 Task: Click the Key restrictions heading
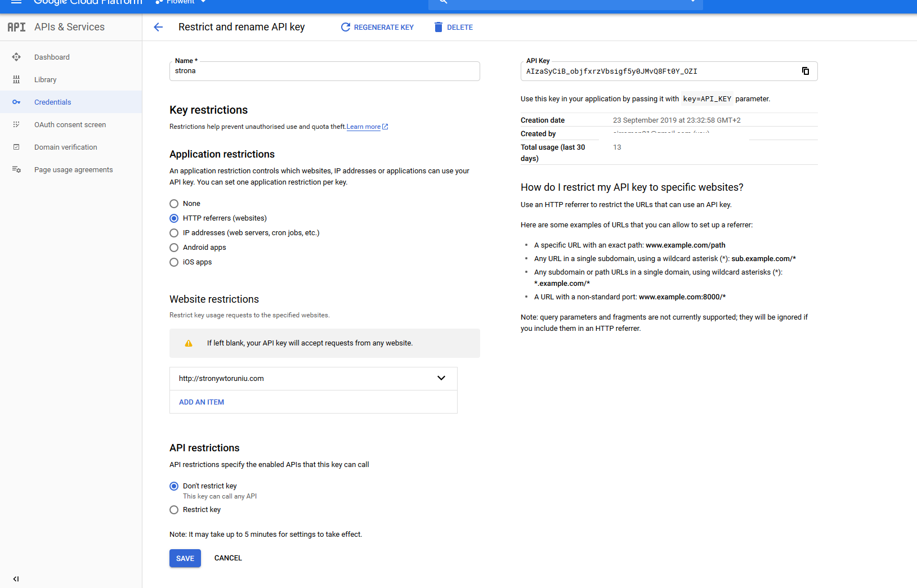[209, 110]
